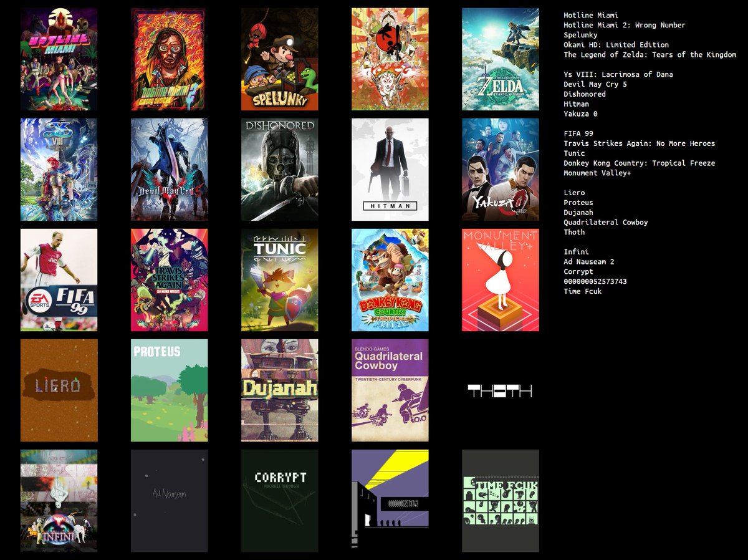
Task: Select the Donkey Kong Country Tropical Freeze cover
Action: (390, 280)
